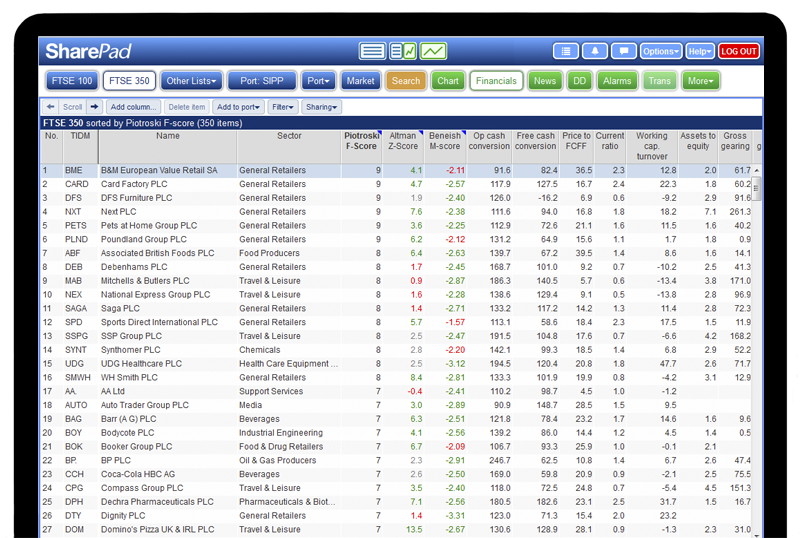Click the LOG OUT button
Image resolution: width=800 pixels, height=538 pixels.
(x=738, y=51)
